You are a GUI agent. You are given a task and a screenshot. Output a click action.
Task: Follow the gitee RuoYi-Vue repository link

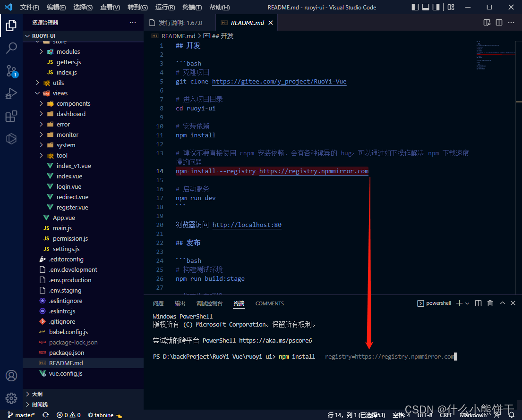tap(279, 82)
